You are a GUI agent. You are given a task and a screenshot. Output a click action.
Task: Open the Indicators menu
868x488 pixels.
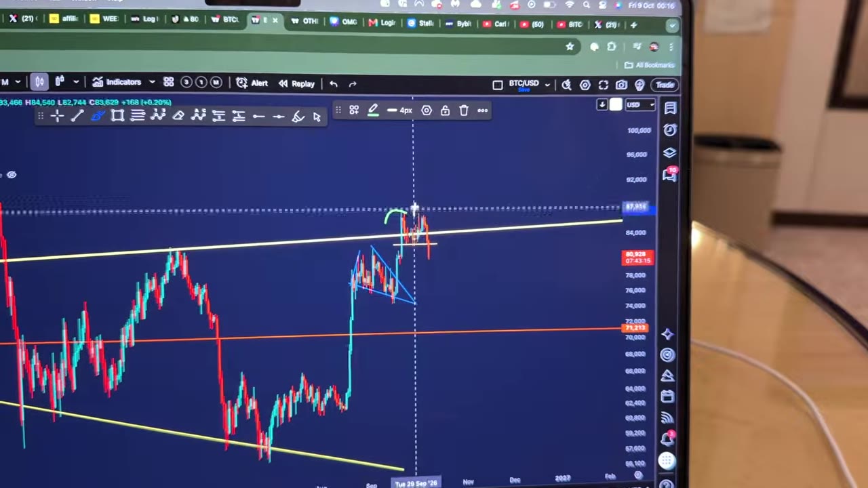pos(117,82)
